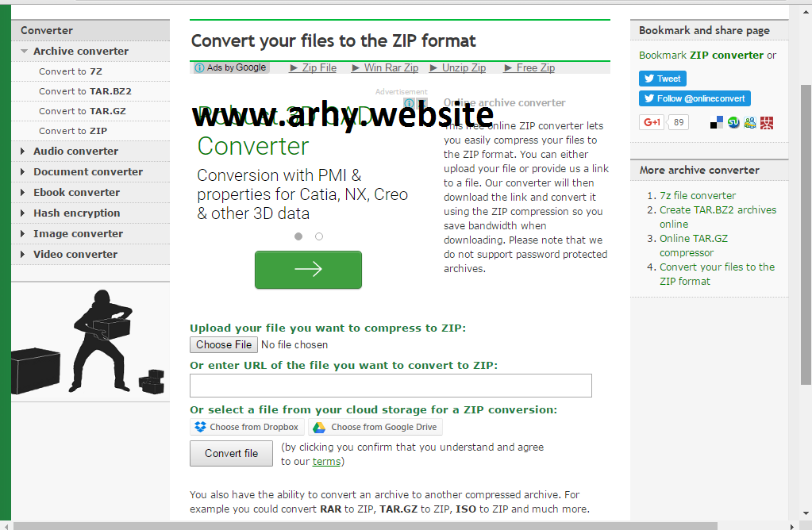Select the first ad carousel dot

(298, 236)
